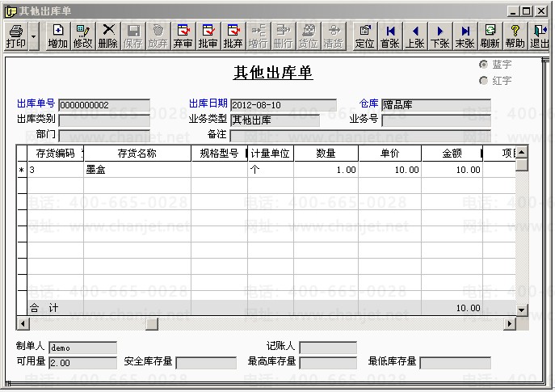This screenshot has height=392, width=555.
Task: Click the 定位 locate toolbar icon
Action: (364, 36)
